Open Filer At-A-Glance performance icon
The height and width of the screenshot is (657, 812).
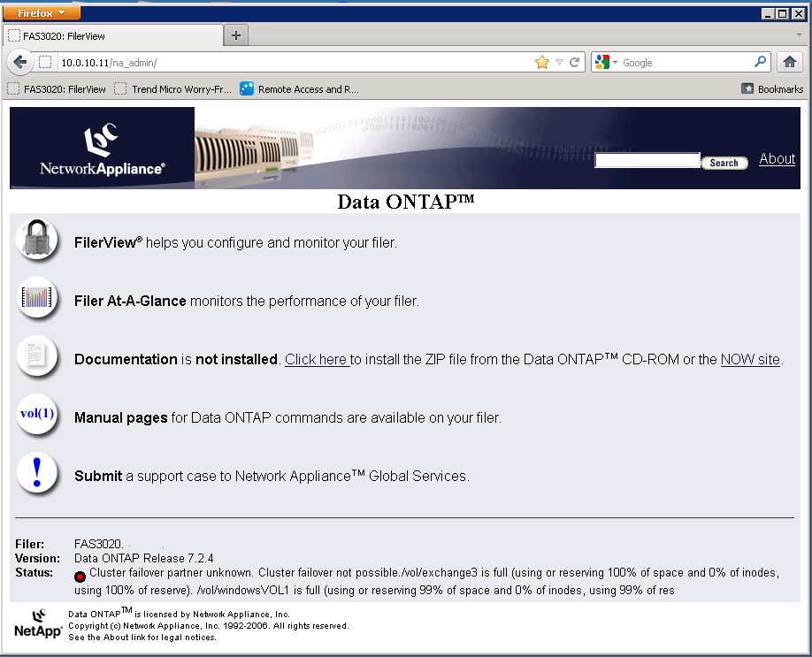tap(37, 300)
